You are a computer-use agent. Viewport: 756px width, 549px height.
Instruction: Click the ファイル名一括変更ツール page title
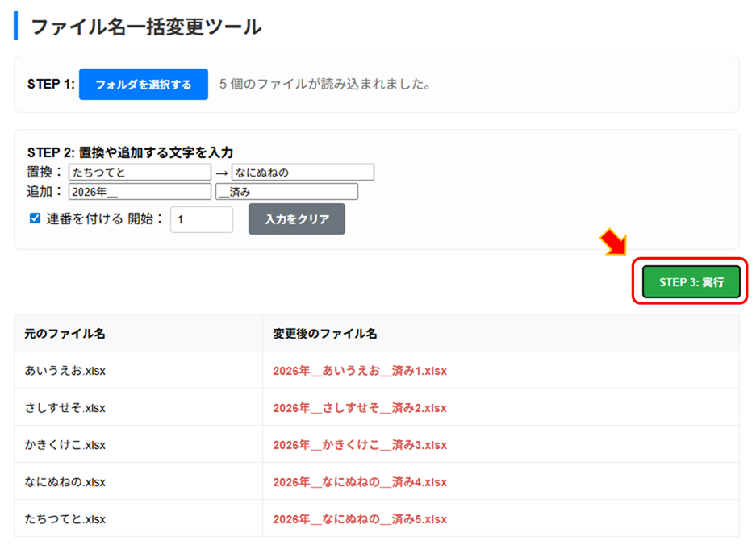pyautogui.click(x=146, y=27)
